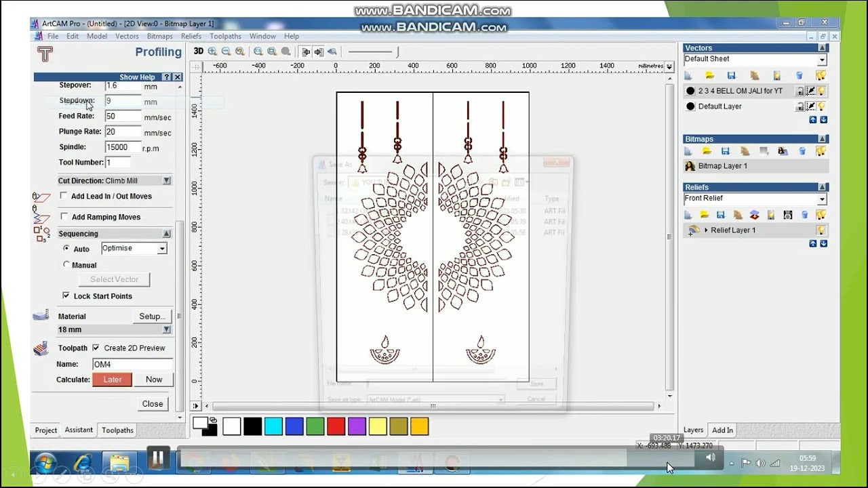Viewport: 868px width, 488px height.
Task: Switch to the 3D view button
Action: coord(198,52)
